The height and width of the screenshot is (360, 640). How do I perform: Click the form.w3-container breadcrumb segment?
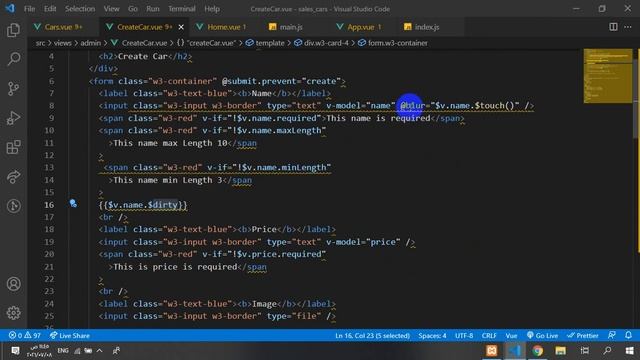coord(393,43)
